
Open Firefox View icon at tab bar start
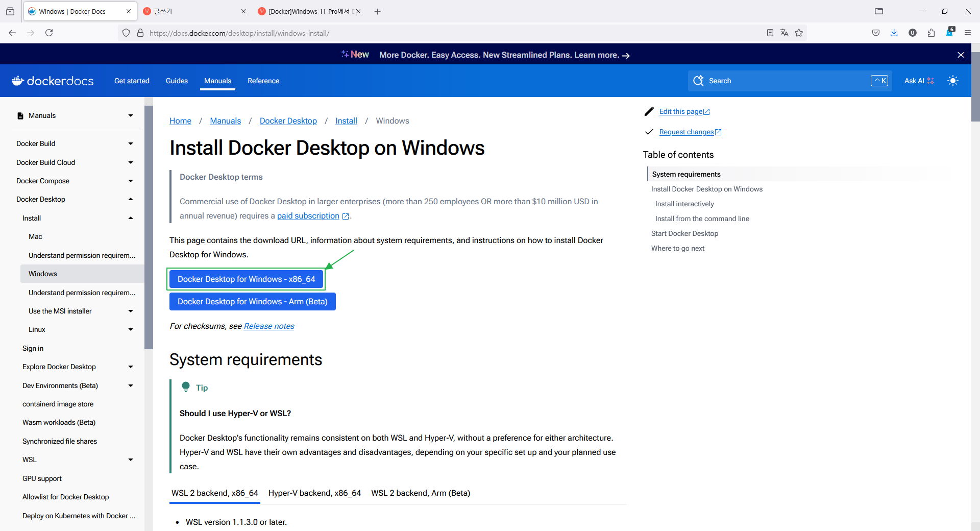point(10,11)
